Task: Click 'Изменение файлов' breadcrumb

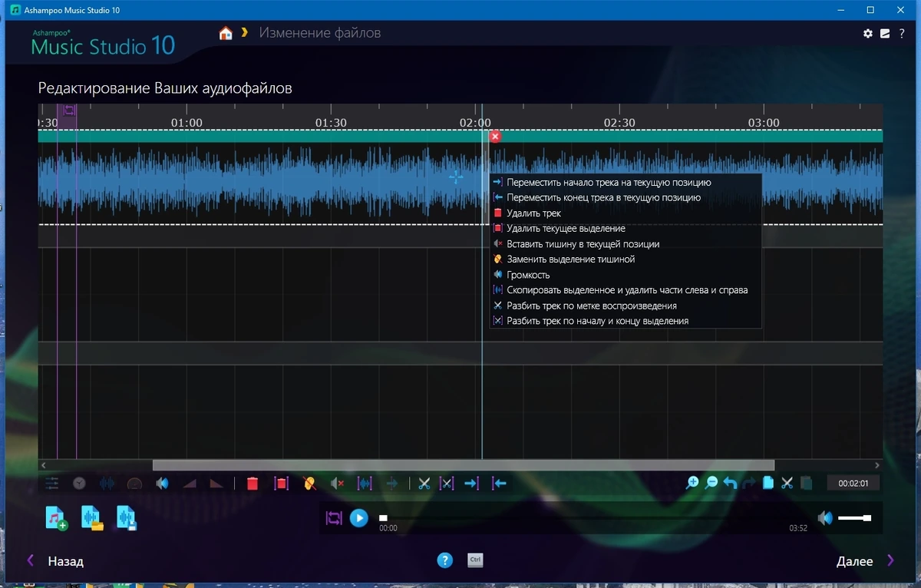Action: (x=320, y=33)
